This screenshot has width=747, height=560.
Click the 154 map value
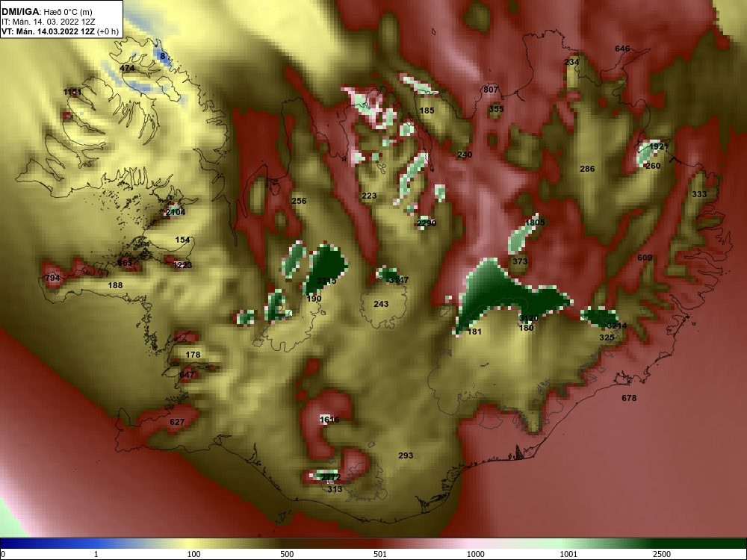coord(182,240)
